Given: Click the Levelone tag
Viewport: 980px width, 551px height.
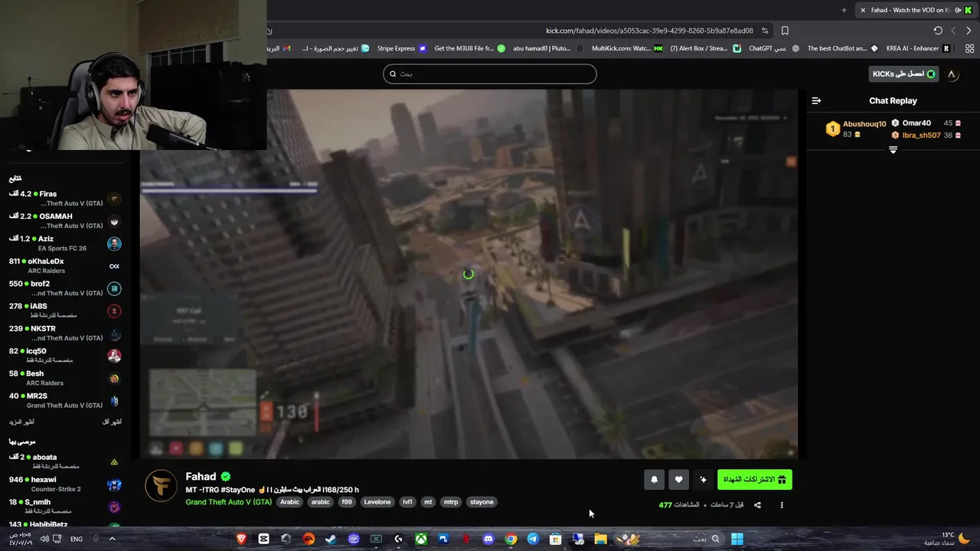Looking at the screenshot, I should coord(377,502).
